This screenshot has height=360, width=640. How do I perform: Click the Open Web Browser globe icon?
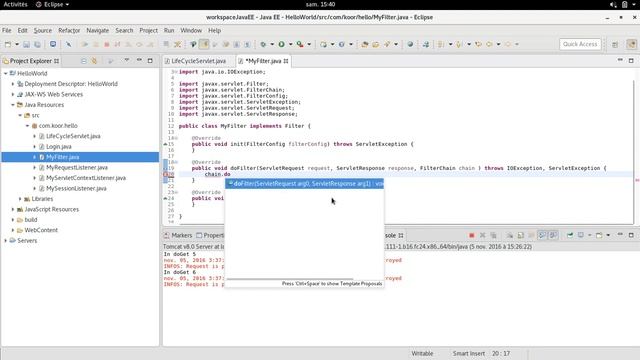tap(410, 44)
